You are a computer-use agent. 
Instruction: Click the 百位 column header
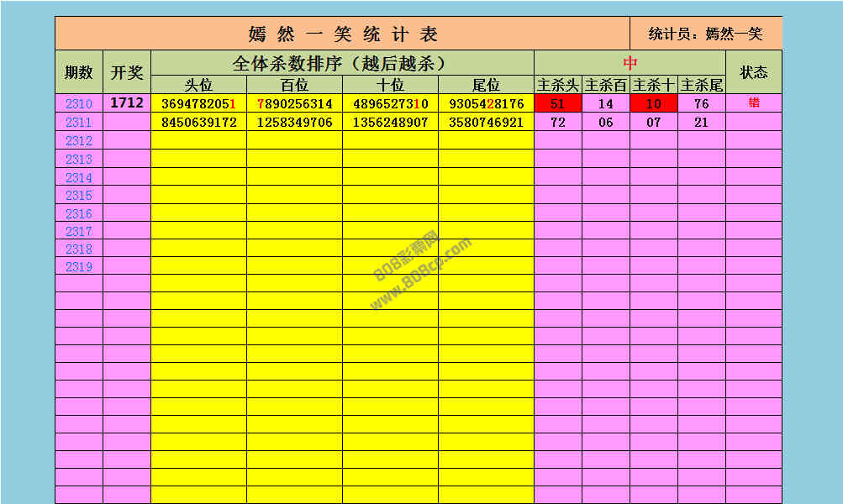point(294,85)
